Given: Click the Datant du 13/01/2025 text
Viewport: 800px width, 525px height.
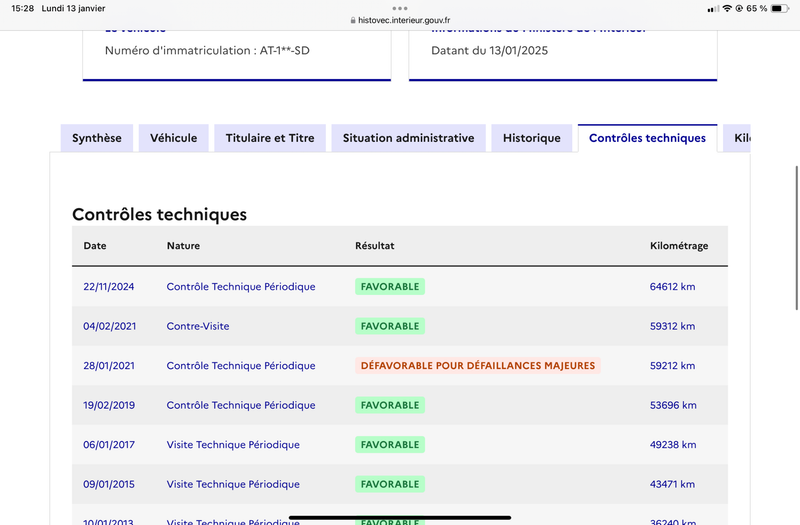Looking at the screenshot, I should pos(489,51).
